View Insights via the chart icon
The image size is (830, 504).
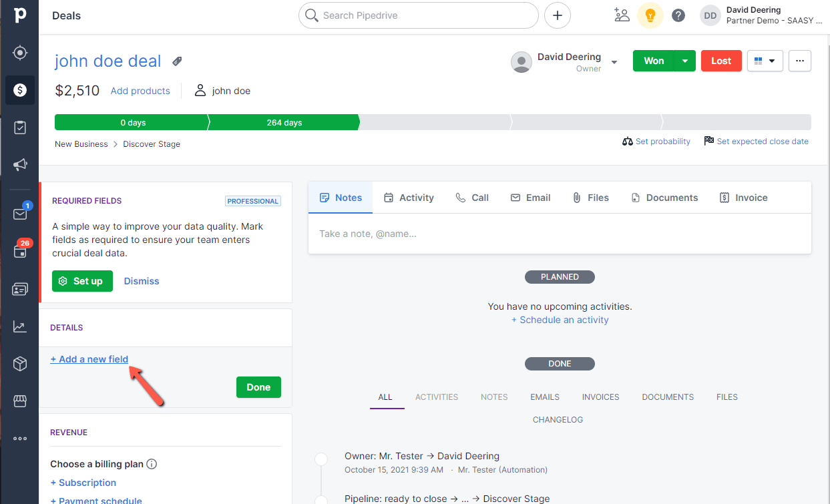(x=19, y=326)
